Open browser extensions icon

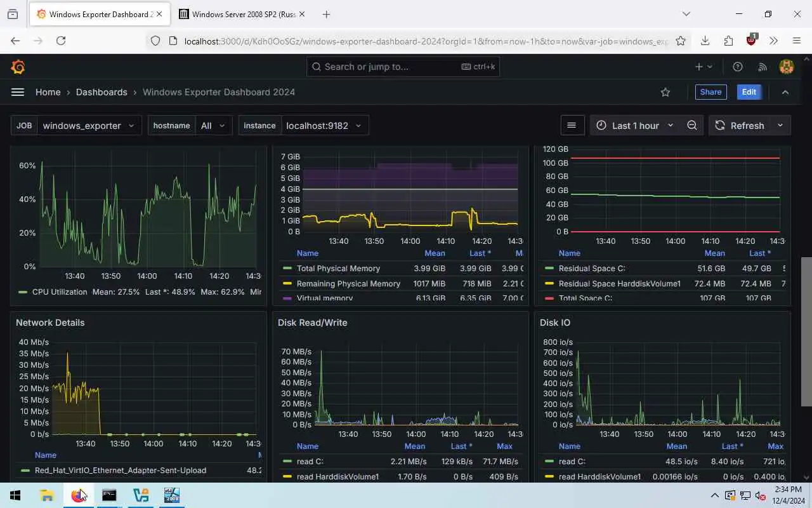728,41
